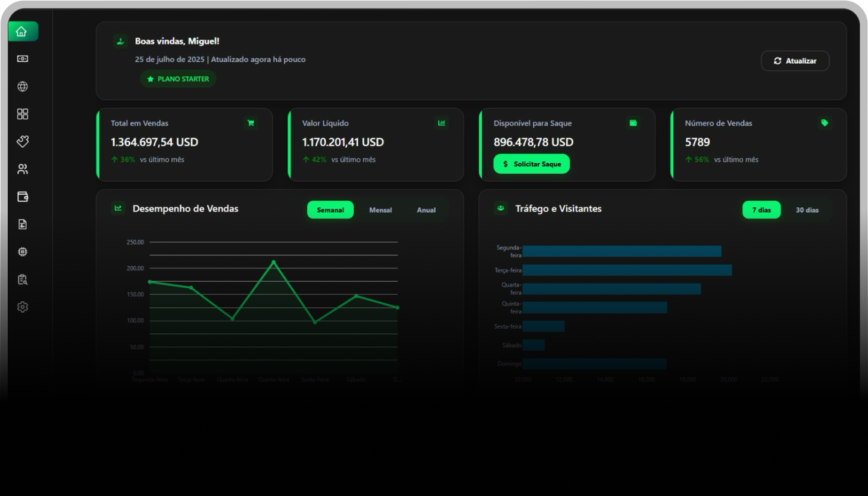868x496 pixels.
Task: Select the four-squares grid sidebar icon
Action: tap(23, 114)
